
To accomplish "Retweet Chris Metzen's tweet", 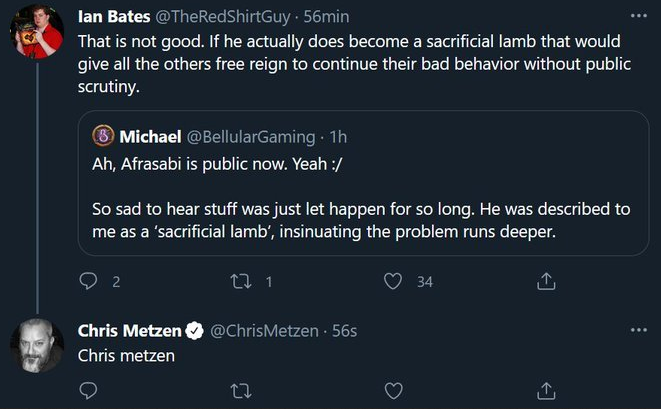I will pos(241,390).
